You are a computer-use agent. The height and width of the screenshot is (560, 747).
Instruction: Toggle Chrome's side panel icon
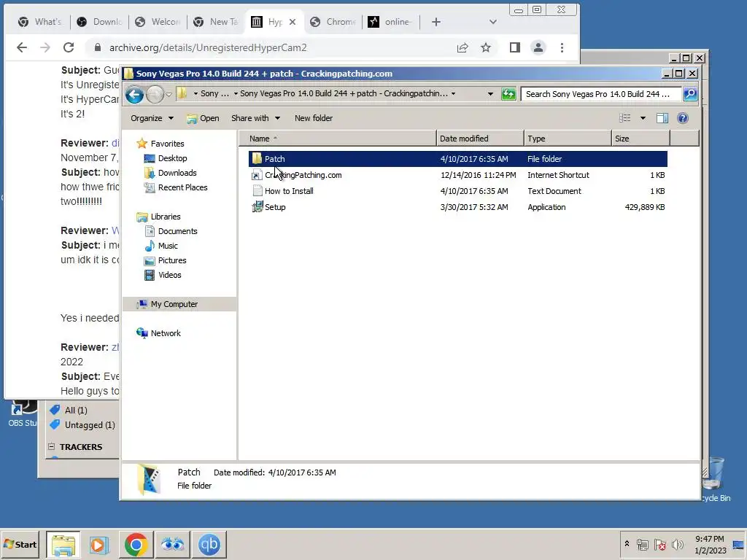click(514, 47)
